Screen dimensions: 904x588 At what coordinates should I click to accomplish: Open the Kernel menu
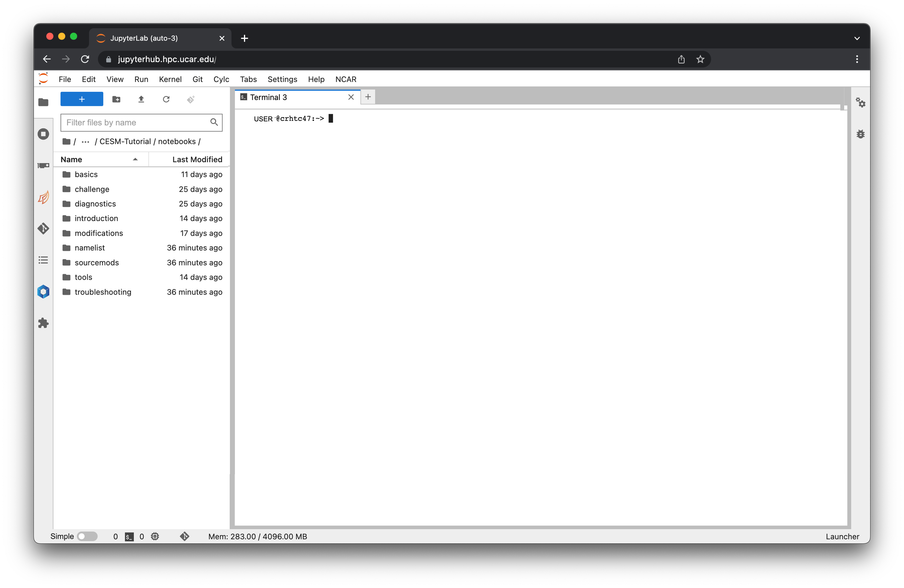click(x=170, y=79)
